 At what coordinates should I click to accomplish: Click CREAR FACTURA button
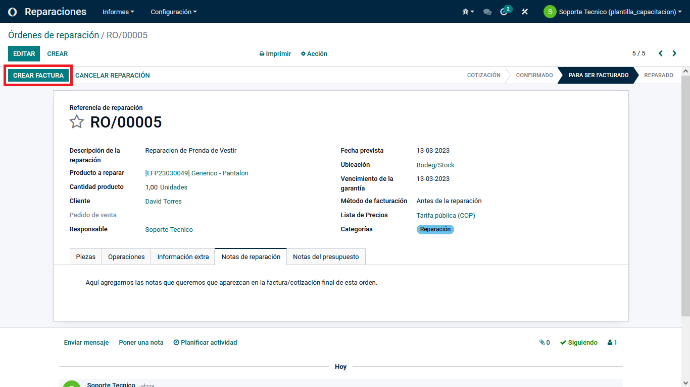(38, 75)
